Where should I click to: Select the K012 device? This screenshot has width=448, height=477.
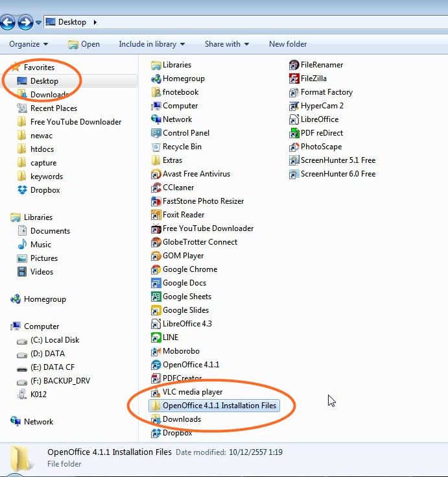[x=32, y=395]
